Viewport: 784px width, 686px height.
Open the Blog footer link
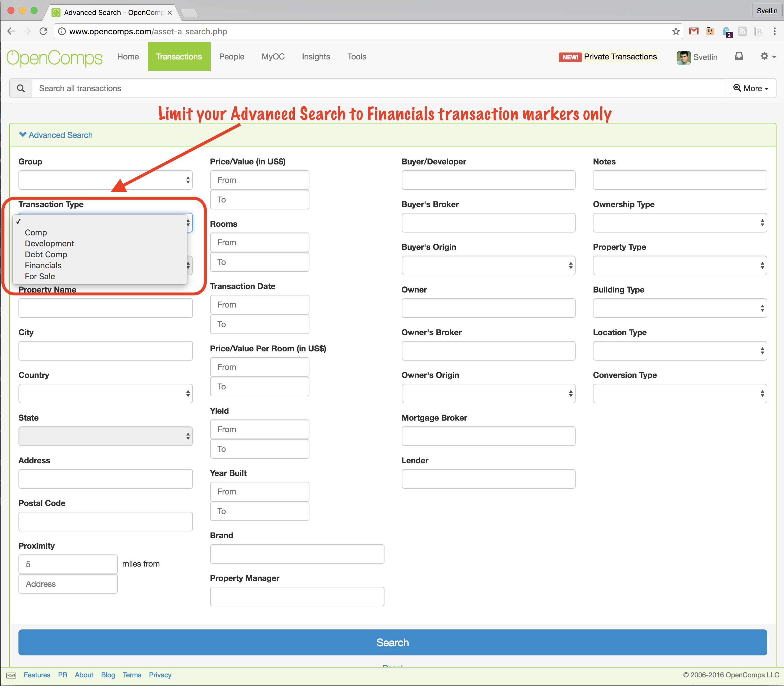point(108,675)
